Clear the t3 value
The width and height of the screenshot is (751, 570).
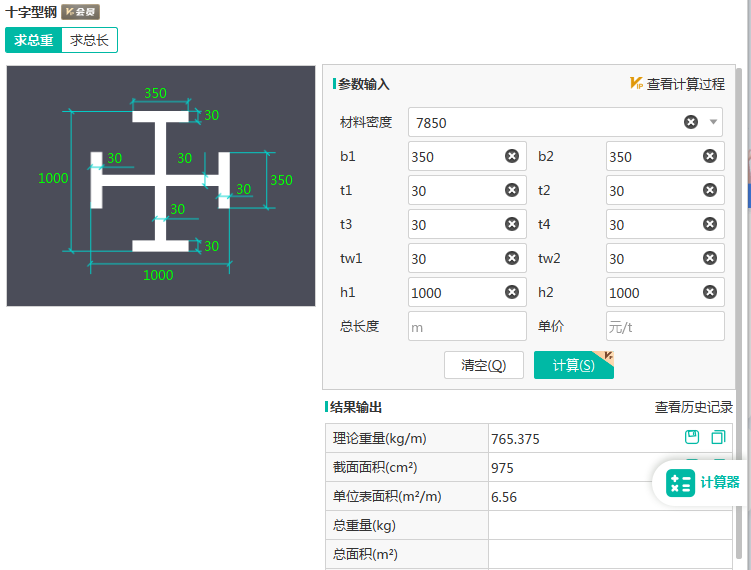pos(512,224)
